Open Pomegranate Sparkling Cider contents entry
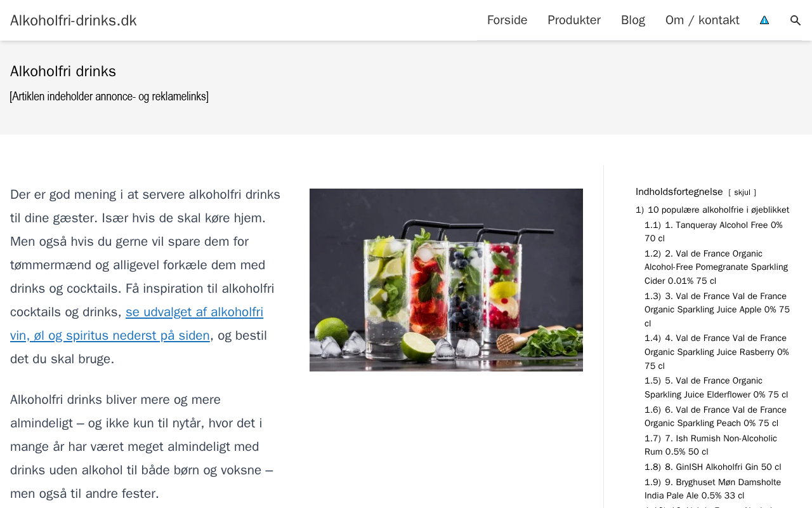Image resolution: width=812 pixels, height=508 pixels. [x=716, y=267]
